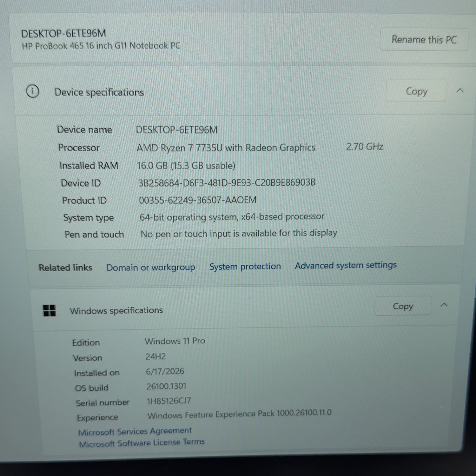Open Domain or workgroup link

point(151,268)
